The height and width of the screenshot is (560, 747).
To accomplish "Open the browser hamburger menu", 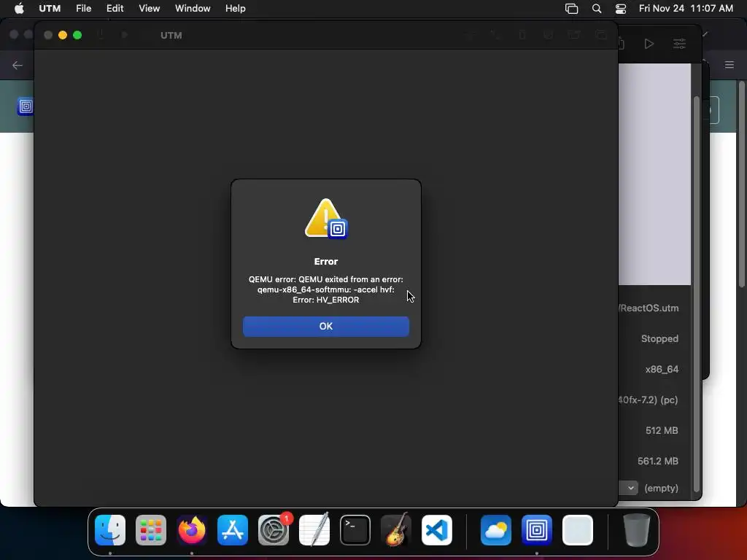I will 729,65.
